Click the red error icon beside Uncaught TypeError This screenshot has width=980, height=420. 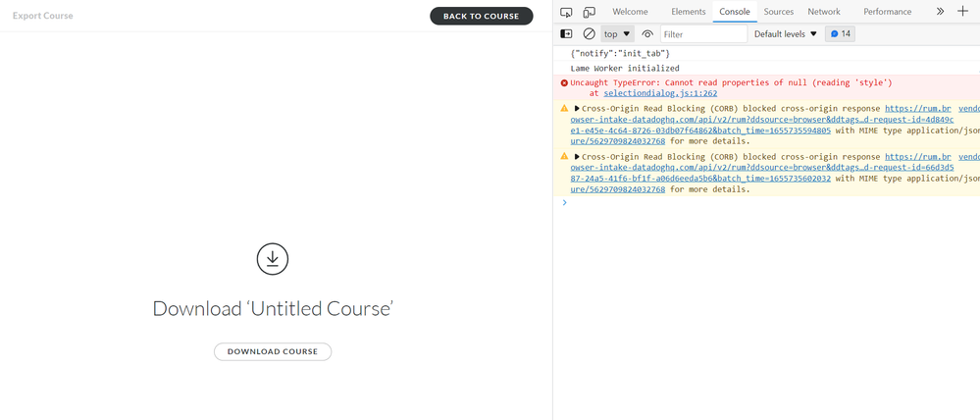click(564, 83)
